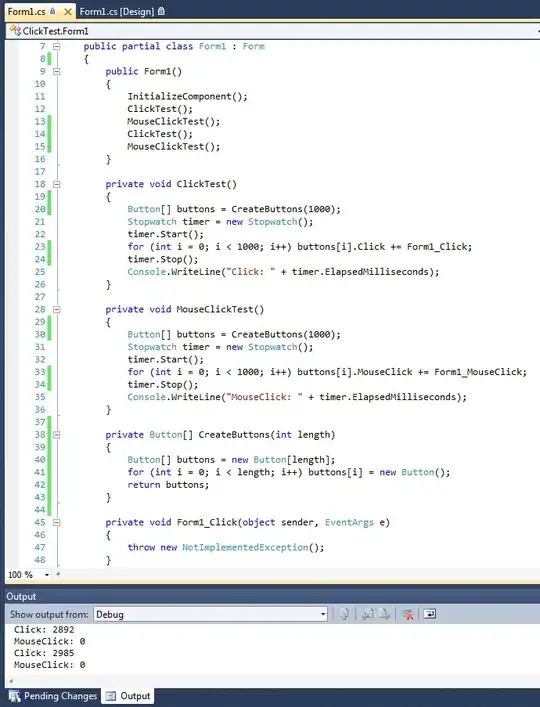This screenshot has height=707, width=540.
Task: Collapse the Form1 class region on line 7
Action: 57,46
